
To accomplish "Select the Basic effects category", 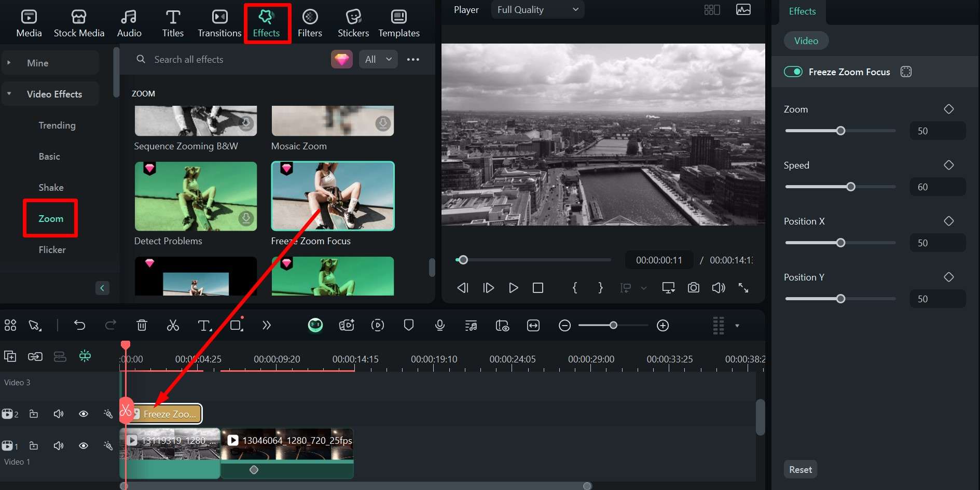I will 49,156.
